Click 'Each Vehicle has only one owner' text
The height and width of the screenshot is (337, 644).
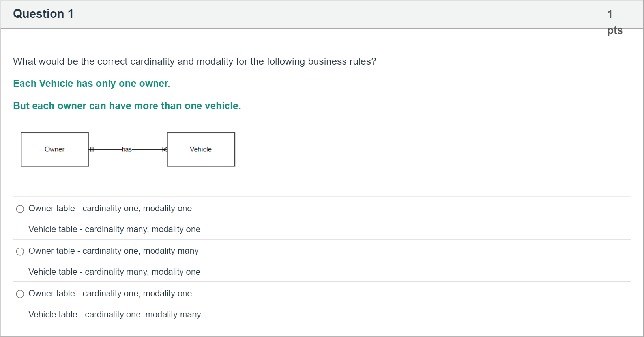pyautogui.click(x=92, y=84)
